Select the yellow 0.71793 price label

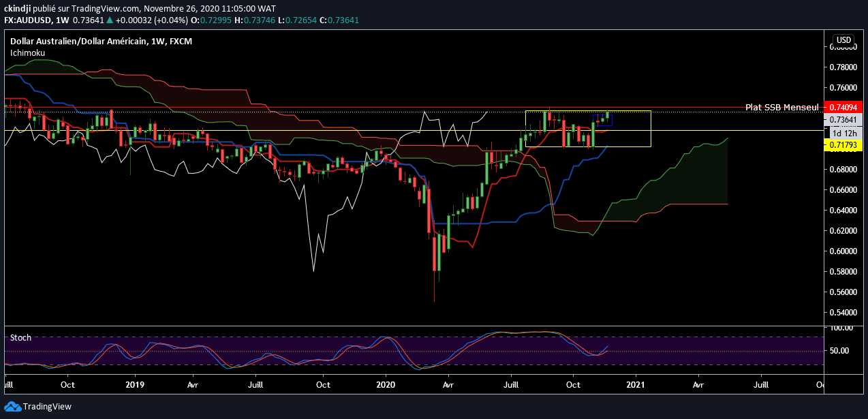coord(843,145)
